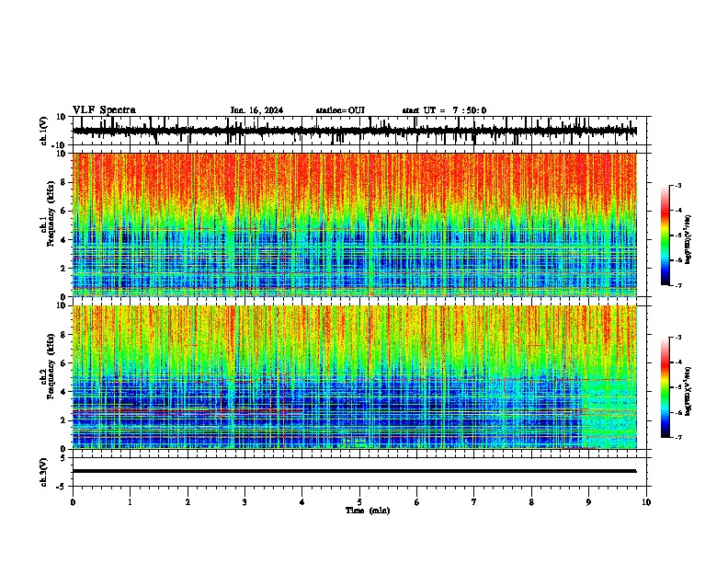
Task: Click the "ch.3(V)" axis label
Action: click(x=44, y=472)
